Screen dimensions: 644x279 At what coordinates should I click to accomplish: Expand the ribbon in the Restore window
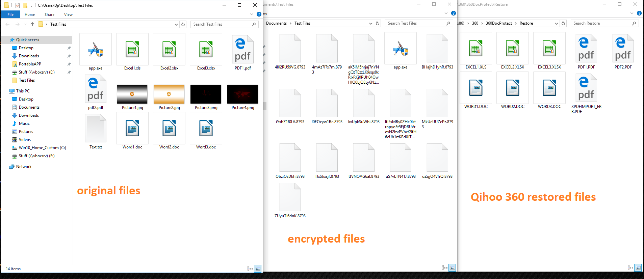pos(632,13)
